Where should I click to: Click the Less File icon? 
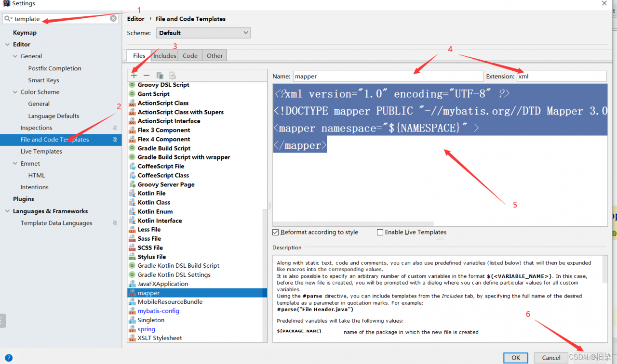pos(132,230)
